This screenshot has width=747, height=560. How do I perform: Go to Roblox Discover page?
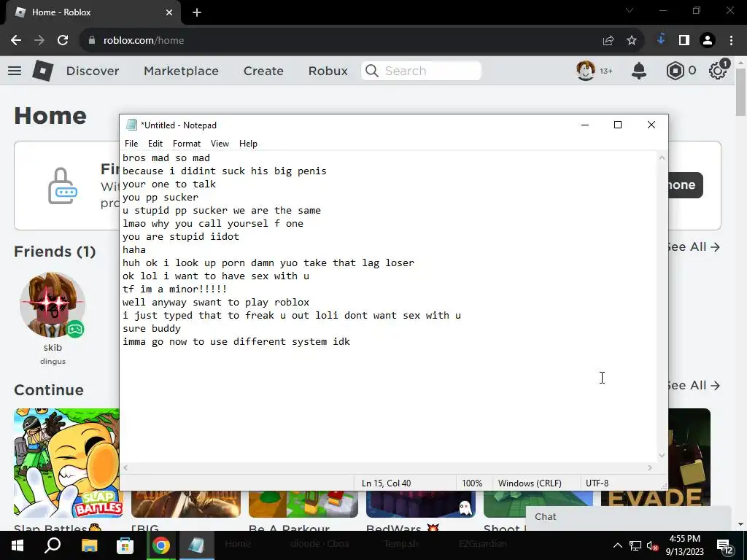click(93, 71)
